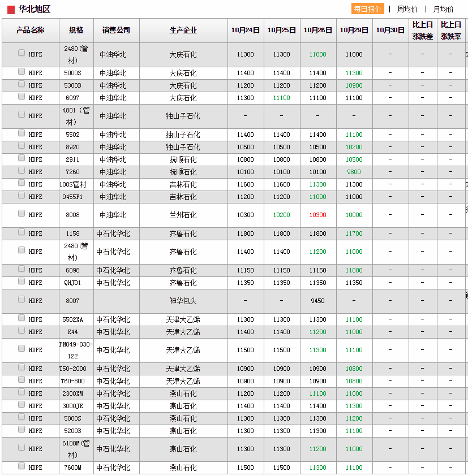Open the 月均价 tab
Viewport: 468px width, 476px height.
[443, 9]
